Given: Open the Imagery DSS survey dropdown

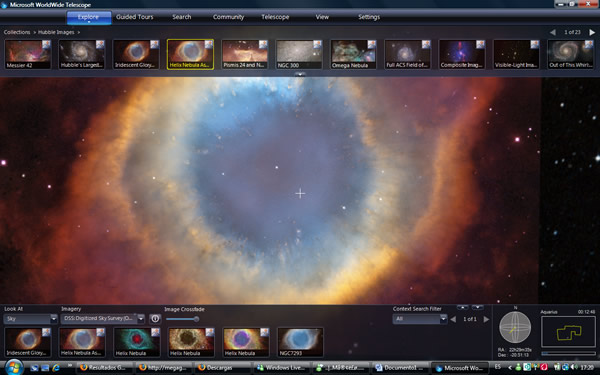Looking at the screenshot, I should click(103, 319).
